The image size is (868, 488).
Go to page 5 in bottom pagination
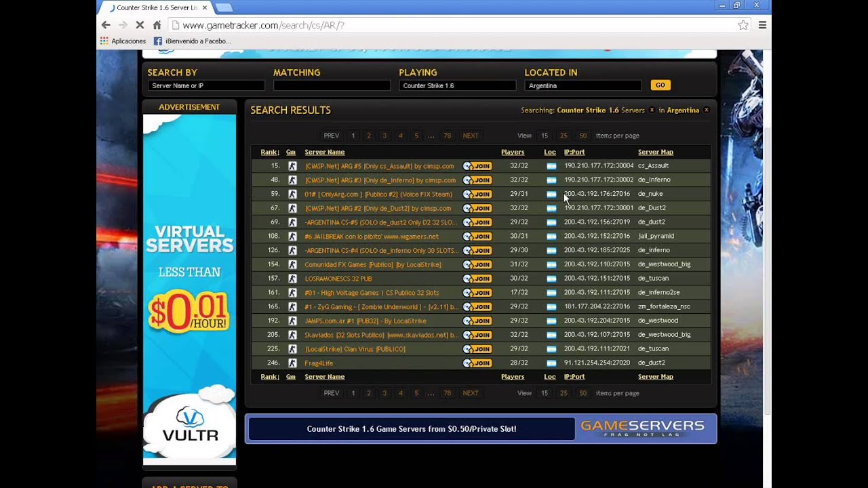(416, 393)
